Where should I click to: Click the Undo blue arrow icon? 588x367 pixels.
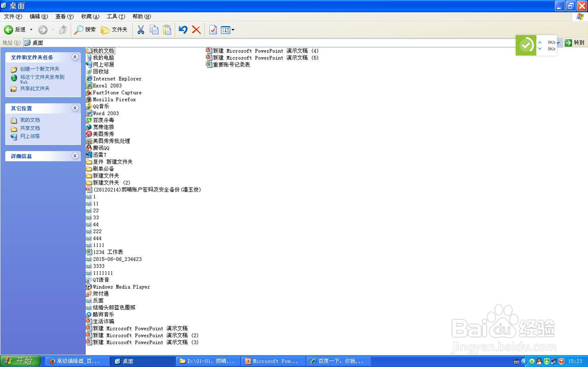pyautogui.click(x=183, y=29)
